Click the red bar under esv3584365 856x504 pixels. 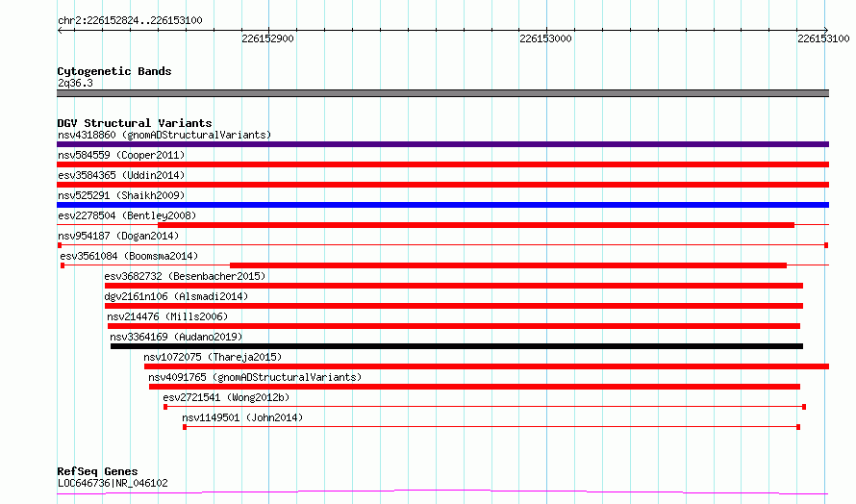pyautogui.click(x=442, y=185)
